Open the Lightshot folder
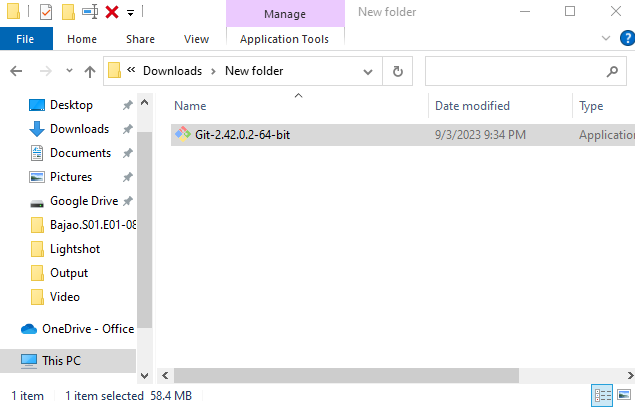 pyautogui.click(x=75, y=249)
